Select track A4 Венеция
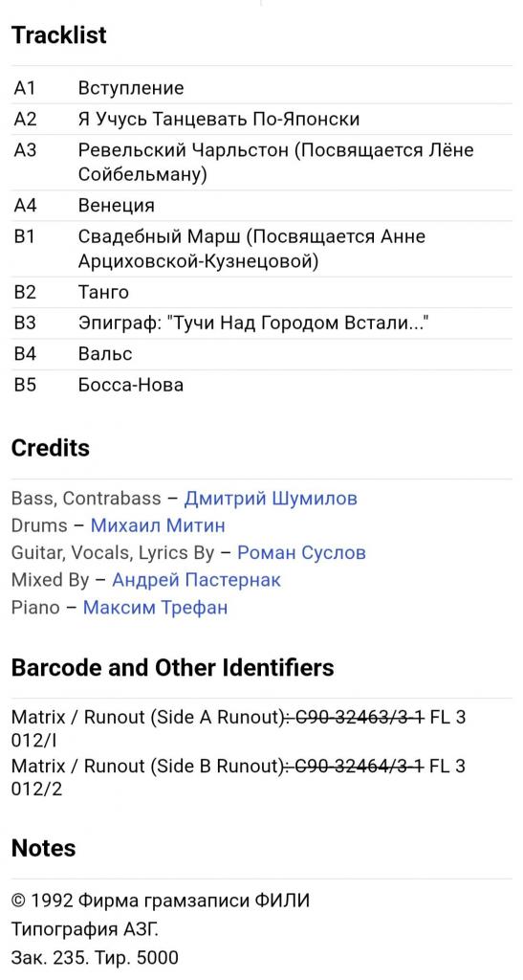This screenshot has width=523, height=980. click(x=262, y=206)
